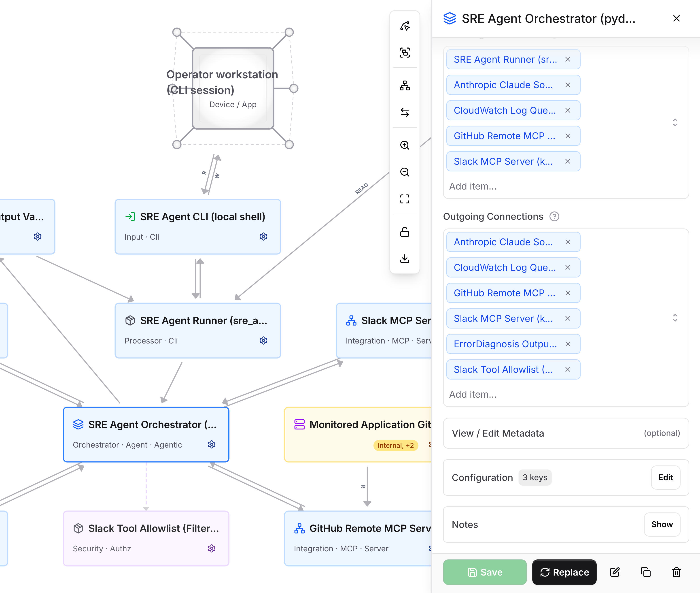700x593 pixels.
Task: Select the Monitored Application Git node
Action: point(358,434)
